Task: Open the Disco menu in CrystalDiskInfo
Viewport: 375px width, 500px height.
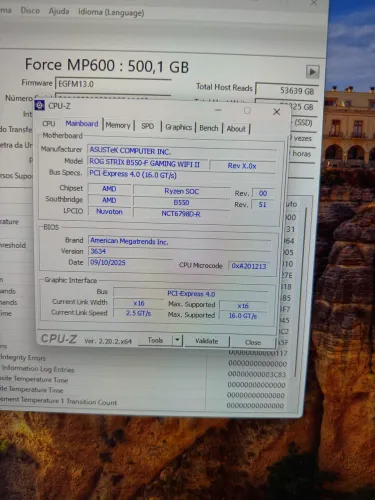Action: (x=30, y=10)
